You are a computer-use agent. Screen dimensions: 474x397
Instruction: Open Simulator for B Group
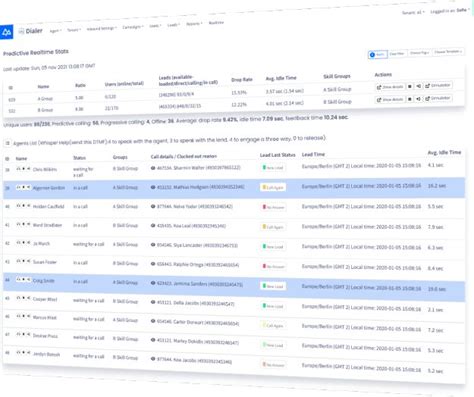pyautogui.click(x=438, y=98)
